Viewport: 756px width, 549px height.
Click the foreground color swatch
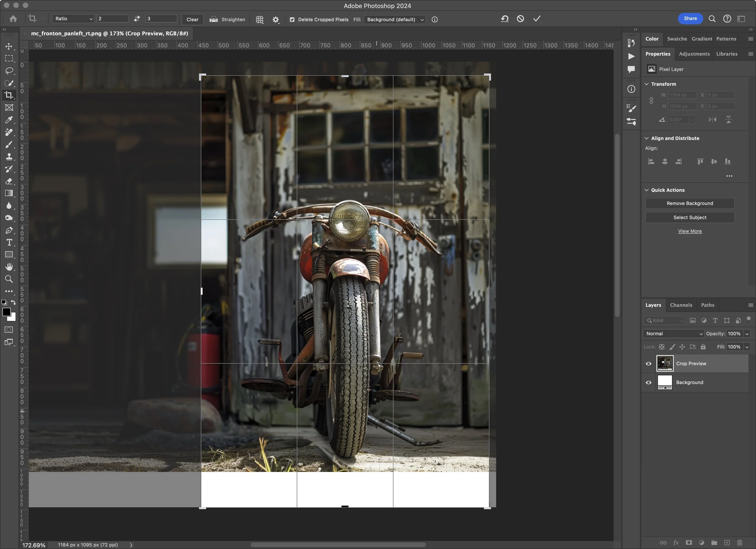(6, 312)
